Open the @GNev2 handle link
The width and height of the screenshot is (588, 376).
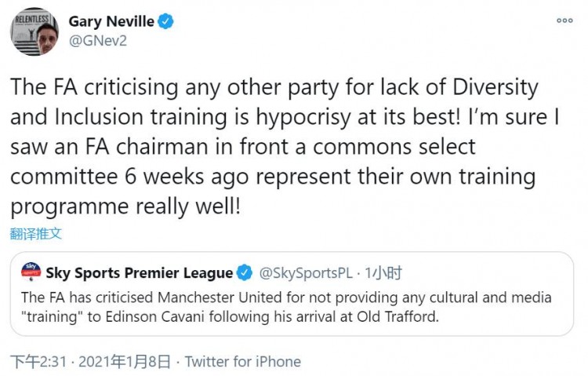(x=98, y=41)
